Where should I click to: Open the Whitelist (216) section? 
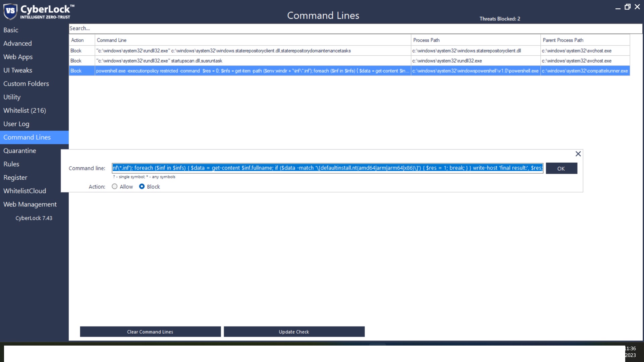pos(24,111)
